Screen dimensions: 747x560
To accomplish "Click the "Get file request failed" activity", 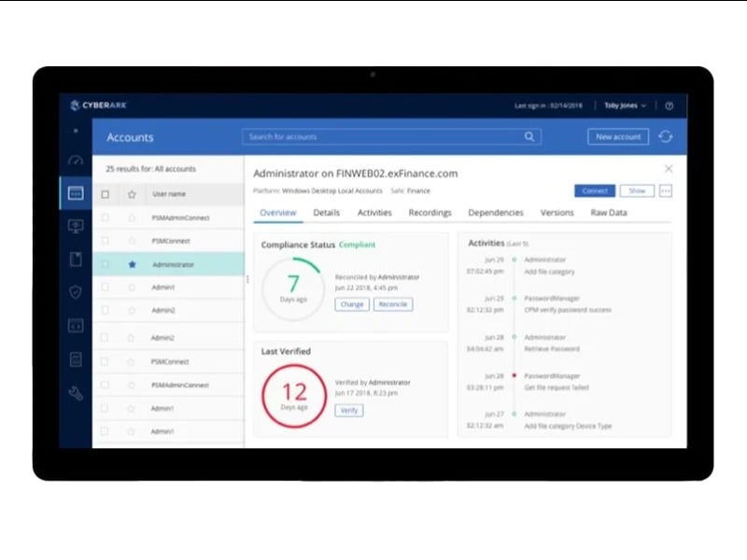I will (x=557, y=387).
